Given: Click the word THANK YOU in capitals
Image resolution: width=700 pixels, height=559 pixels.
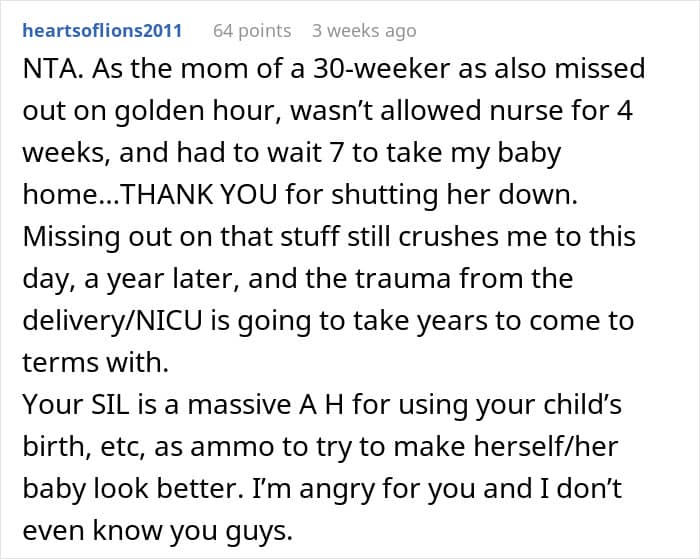Looking at the screenshot, I should 199,195.
